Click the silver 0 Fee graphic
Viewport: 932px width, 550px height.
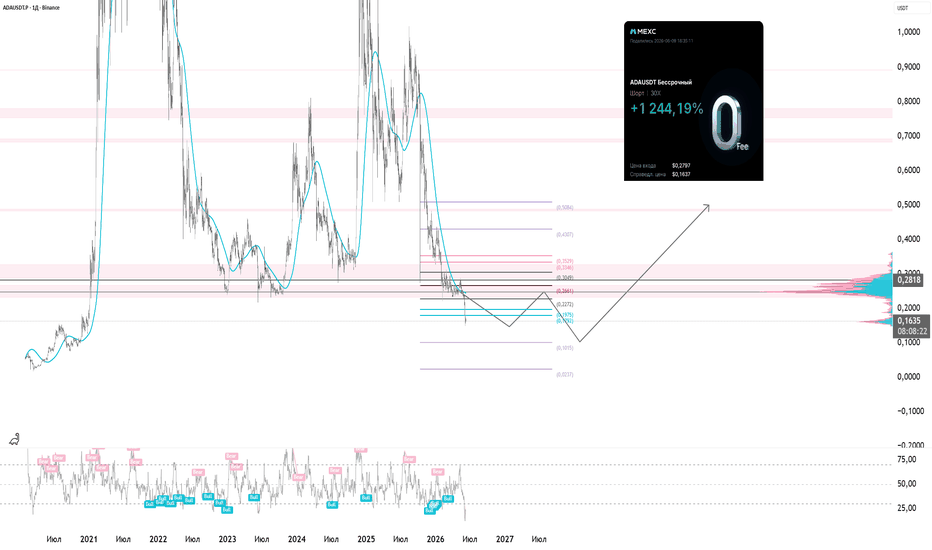tap(729, 122)
